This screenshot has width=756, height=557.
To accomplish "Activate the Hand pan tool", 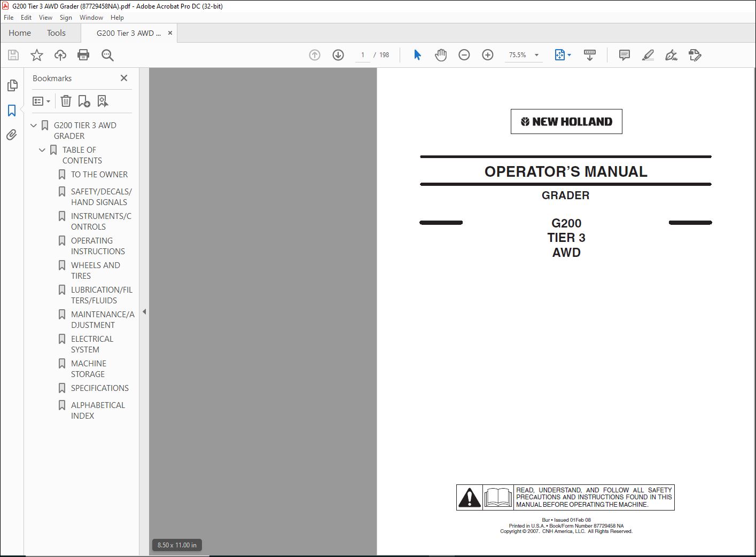I will pos(441,55).
